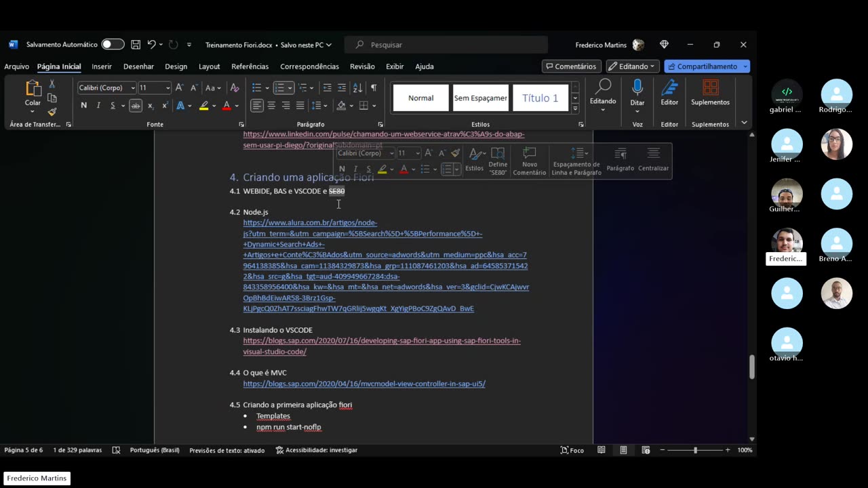The width and height of the screenshot is (868, 488).
Task: Sort text with the A-Z icon
Action: click(x=358, y=87)
